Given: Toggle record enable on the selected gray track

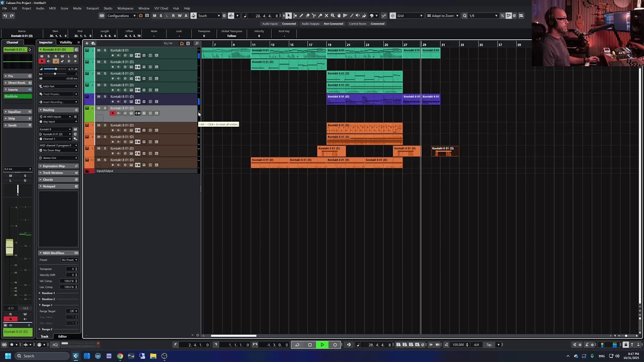Looking at the screenshot, I should 112,113.
